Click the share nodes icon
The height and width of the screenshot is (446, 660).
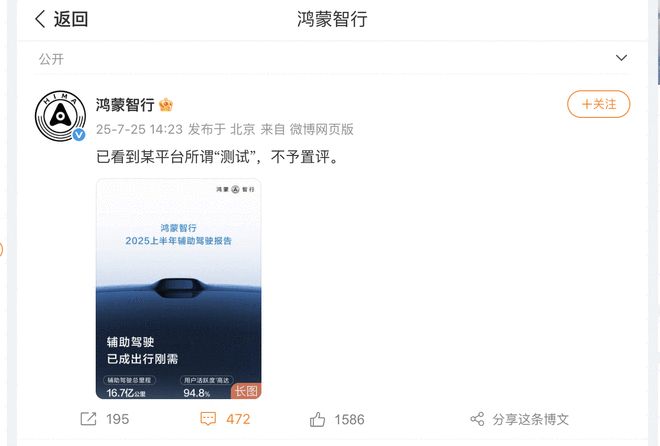(x=477, y=419)
